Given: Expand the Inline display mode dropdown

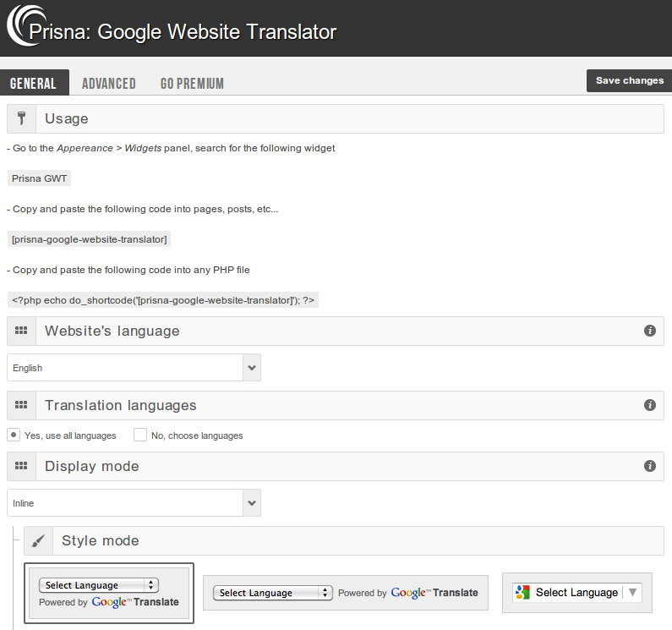Looking at the screenshot, I should click(134, 503).
